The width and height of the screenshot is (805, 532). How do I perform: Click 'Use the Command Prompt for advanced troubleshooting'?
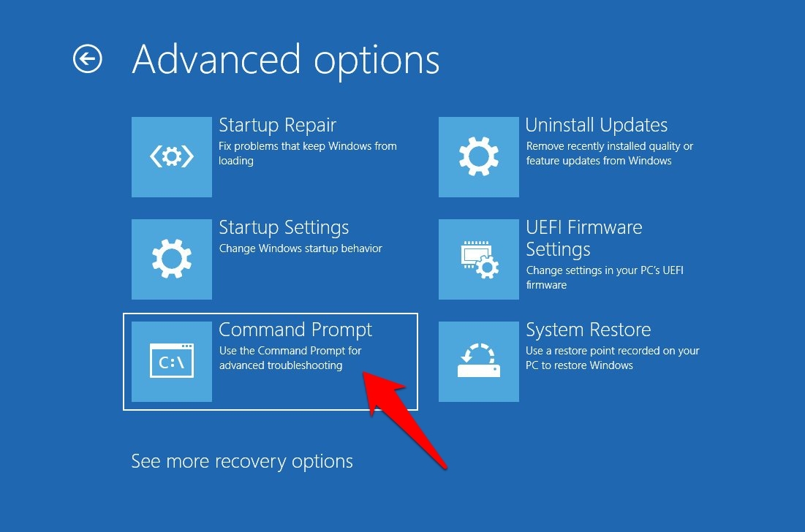pyautogui.click(x=290, y=358)
